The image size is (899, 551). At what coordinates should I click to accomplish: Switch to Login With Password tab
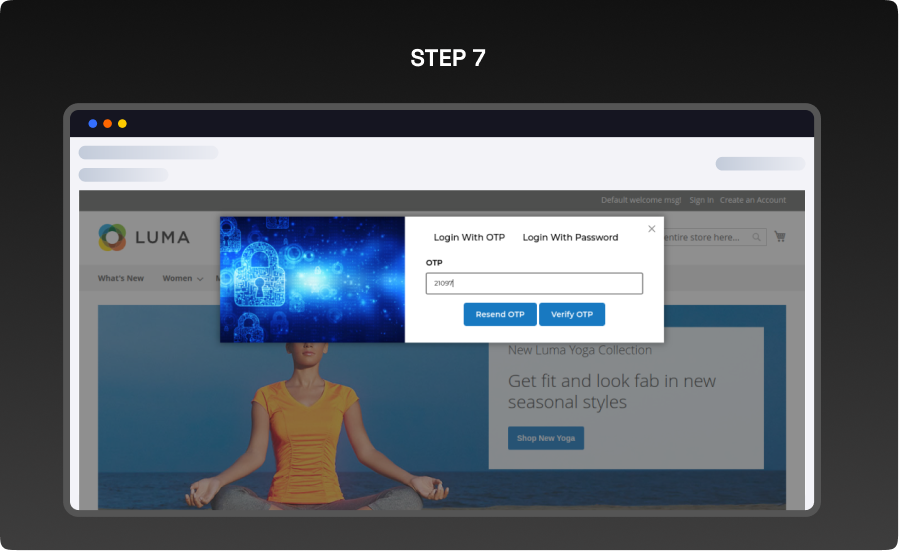click(570, 238)
